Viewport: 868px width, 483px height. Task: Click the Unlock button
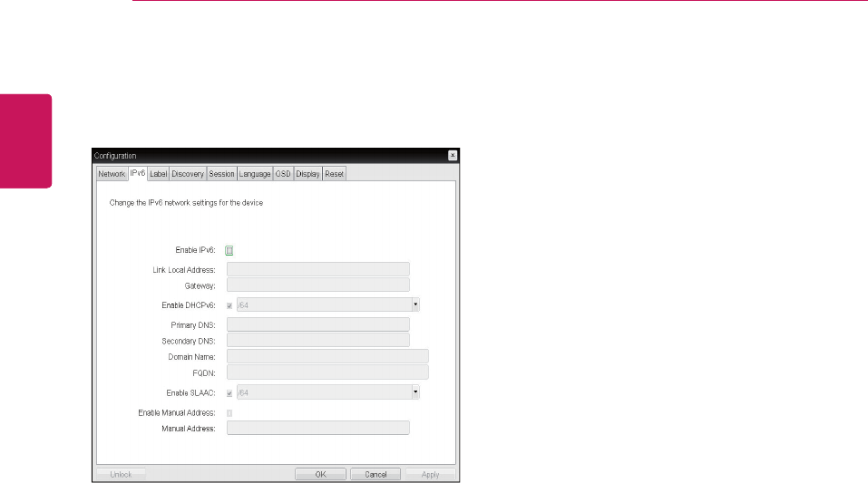click(122, 474)
